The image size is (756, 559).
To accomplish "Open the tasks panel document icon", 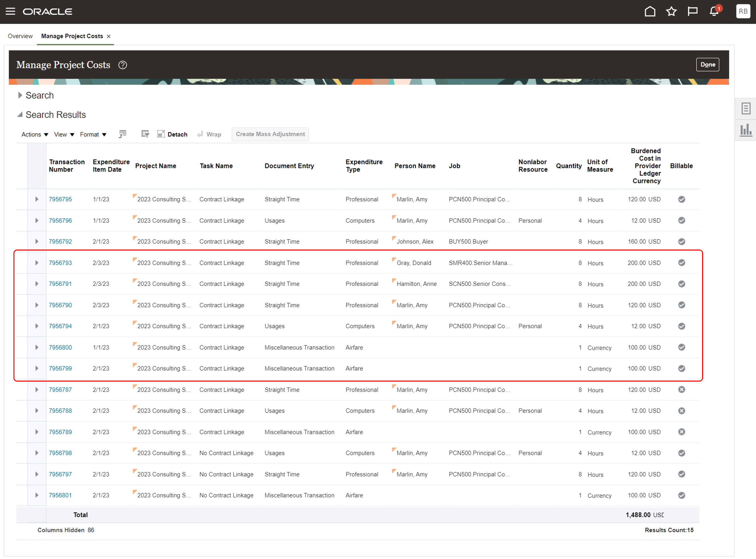I will [x=746, y=108].
